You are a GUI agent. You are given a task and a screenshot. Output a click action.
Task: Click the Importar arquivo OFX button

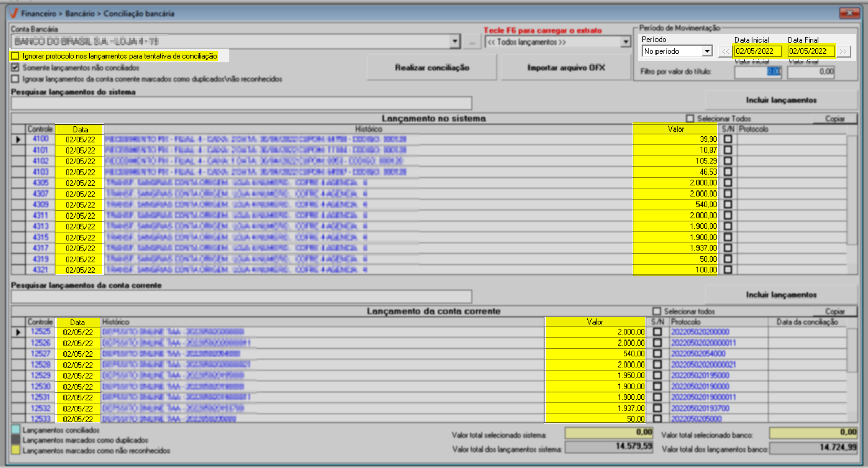[x=566, y=68]
